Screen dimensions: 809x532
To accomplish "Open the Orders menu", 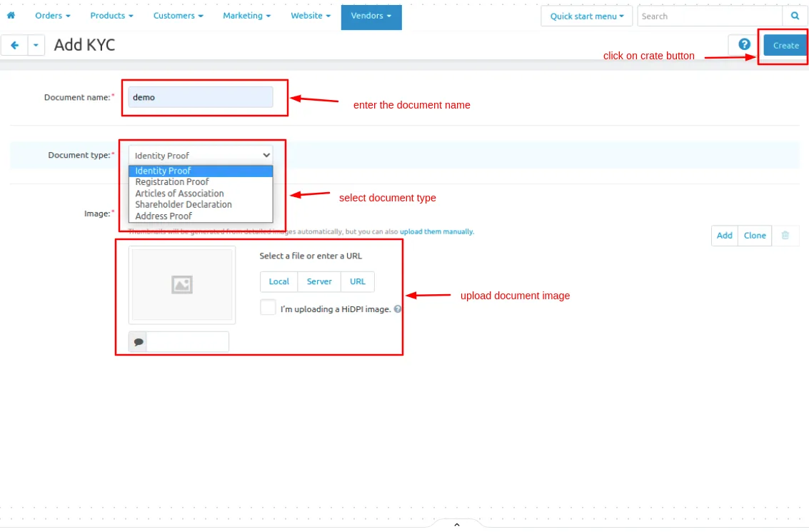I will tap(53, 16).
